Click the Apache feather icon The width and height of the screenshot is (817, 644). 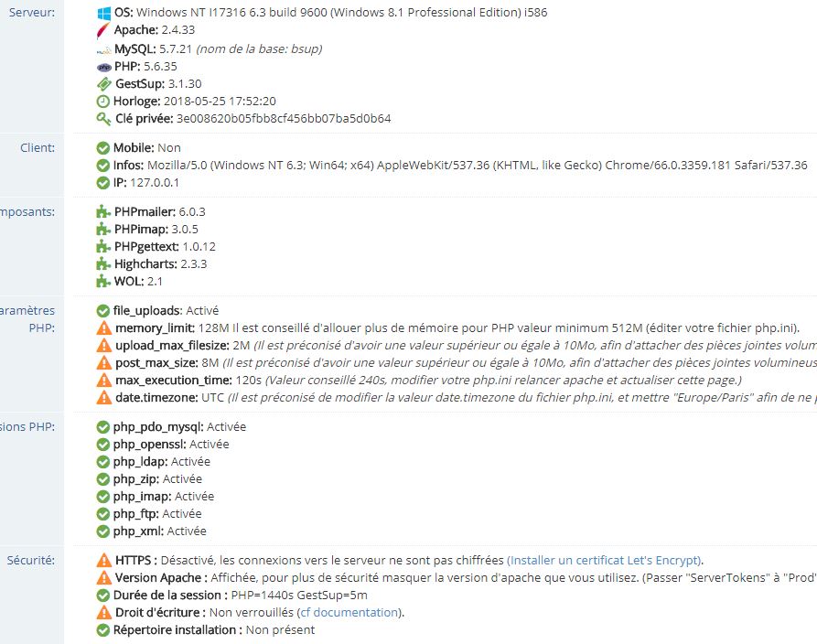(x=104, y=31)
